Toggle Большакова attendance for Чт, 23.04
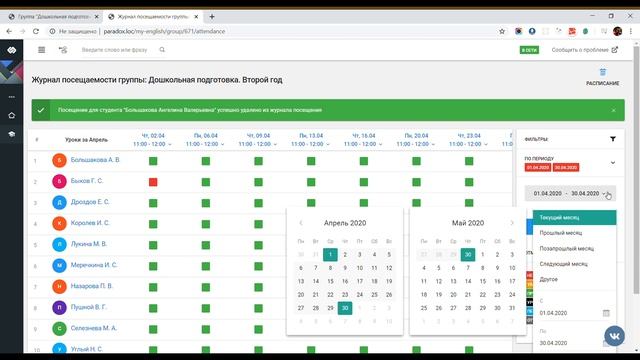640x360 pixels. coord(469,161)
